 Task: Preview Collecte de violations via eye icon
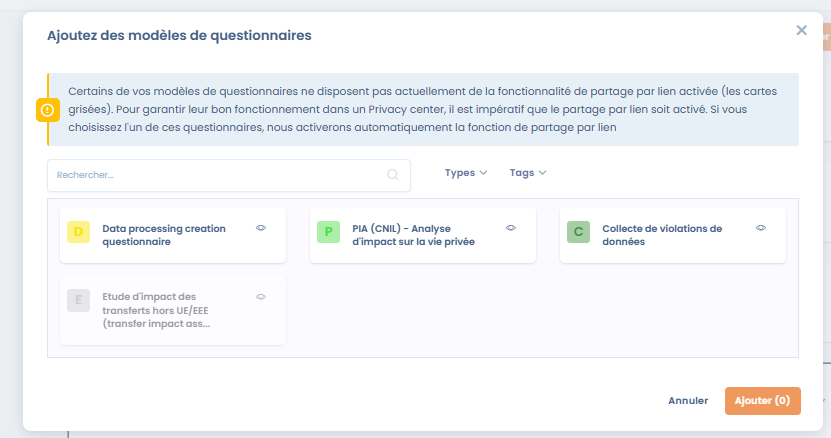point(761,228)
